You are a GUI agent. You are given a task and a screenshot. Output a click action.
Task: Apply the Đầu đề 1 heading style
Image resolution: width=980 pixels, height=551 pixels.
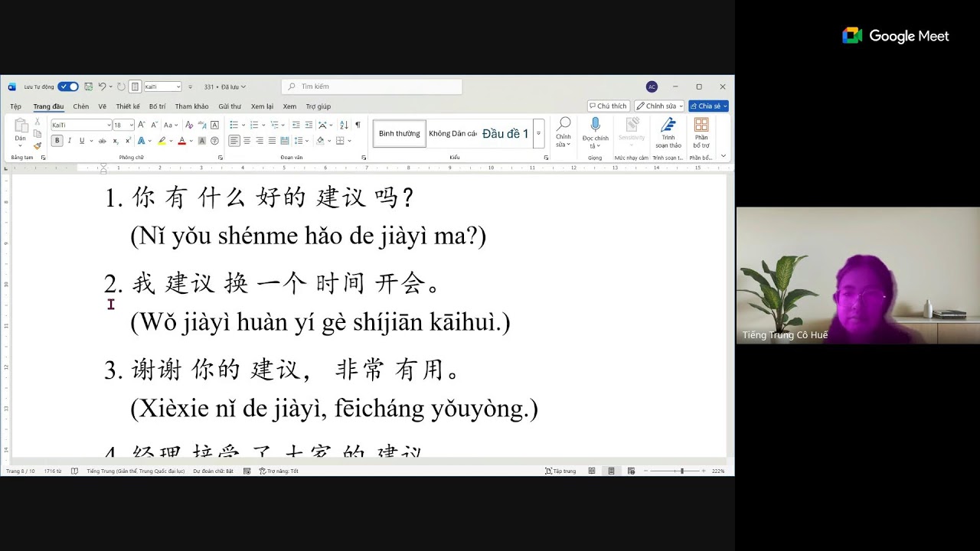505,133
